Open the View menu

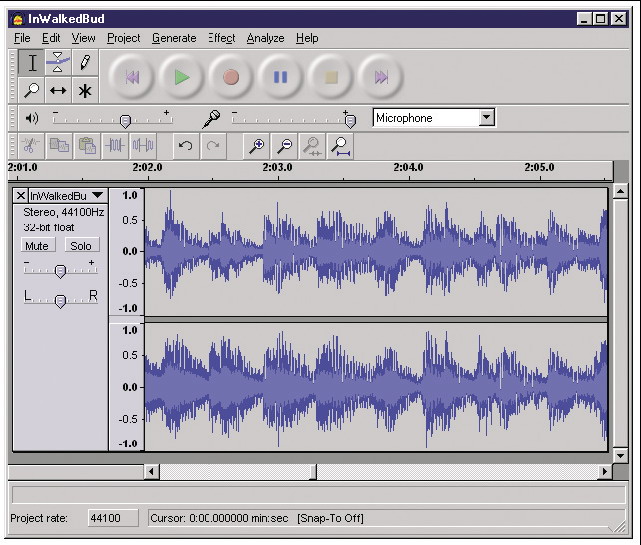83,38
